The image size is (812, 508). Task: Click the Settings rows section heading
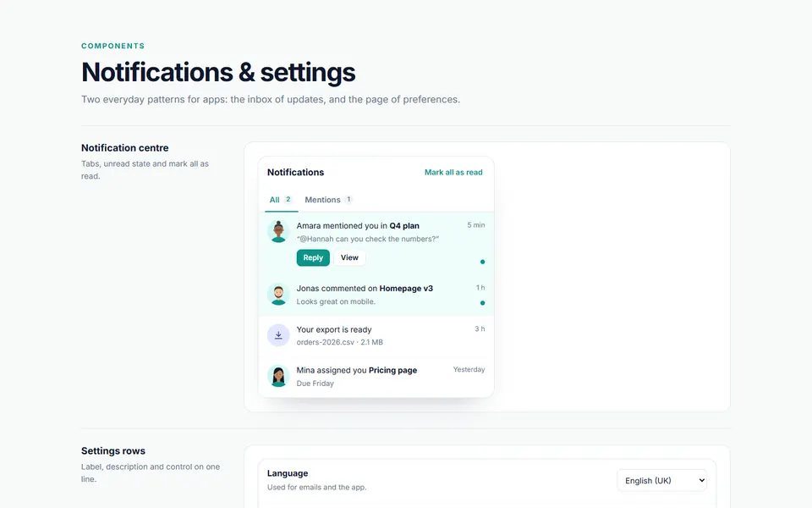click(x=112, y=451)
